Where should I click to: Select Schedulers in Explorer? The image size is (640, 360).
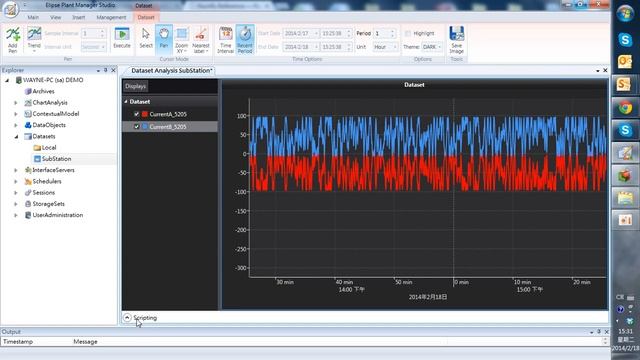pos(47,181)
